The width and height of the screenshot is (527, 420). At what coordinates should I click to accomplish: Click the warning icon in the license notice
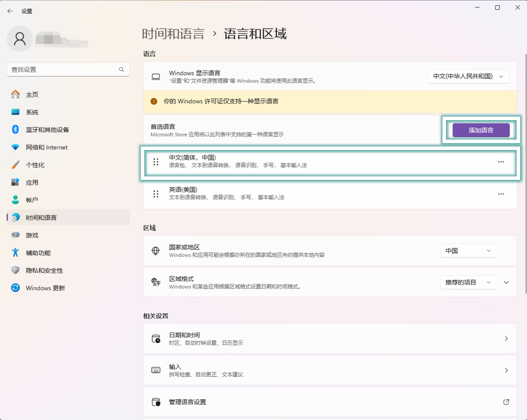(154, 102)
